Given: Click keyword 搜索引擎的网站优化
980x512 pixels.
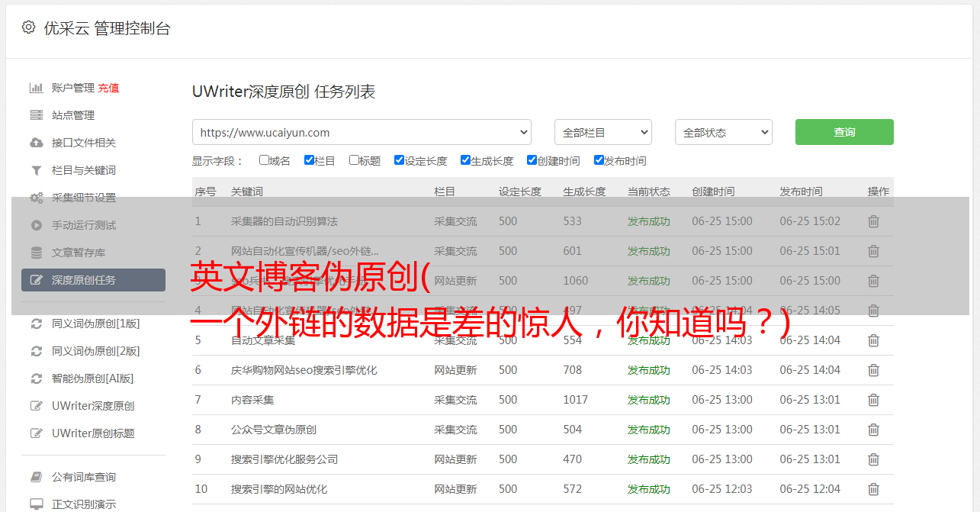Looking at the screenshot, I should click(x=279, y=489).
